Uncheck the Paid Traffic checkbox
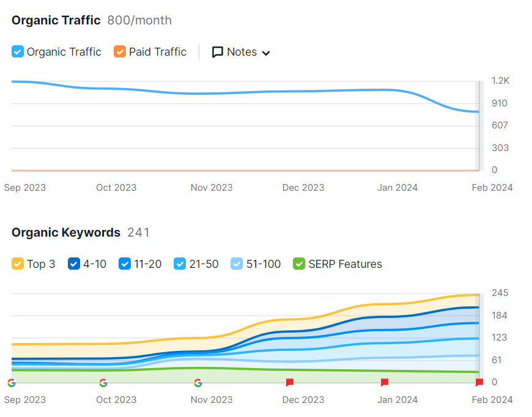Image resolution: width=532 pixels, height=417 pixels. (x=120, y=51)
